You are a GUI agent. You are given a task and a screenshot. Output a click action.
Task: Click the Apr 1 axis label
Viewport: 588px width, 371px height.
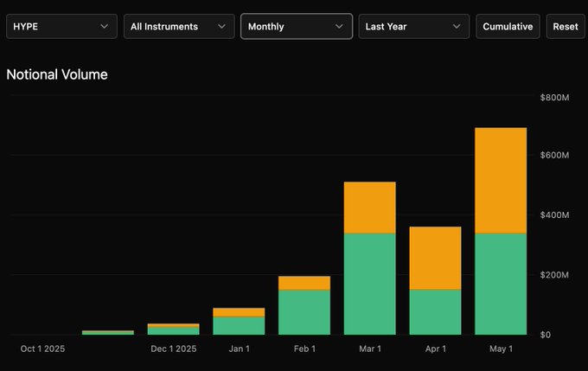click(x=436, y=349)
